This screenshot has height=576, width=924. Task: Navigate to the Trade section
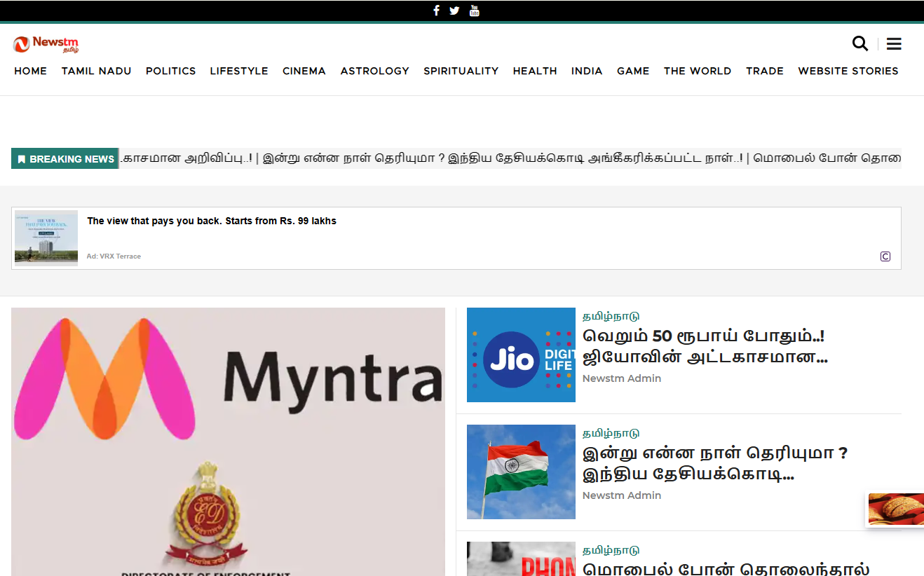764,71
